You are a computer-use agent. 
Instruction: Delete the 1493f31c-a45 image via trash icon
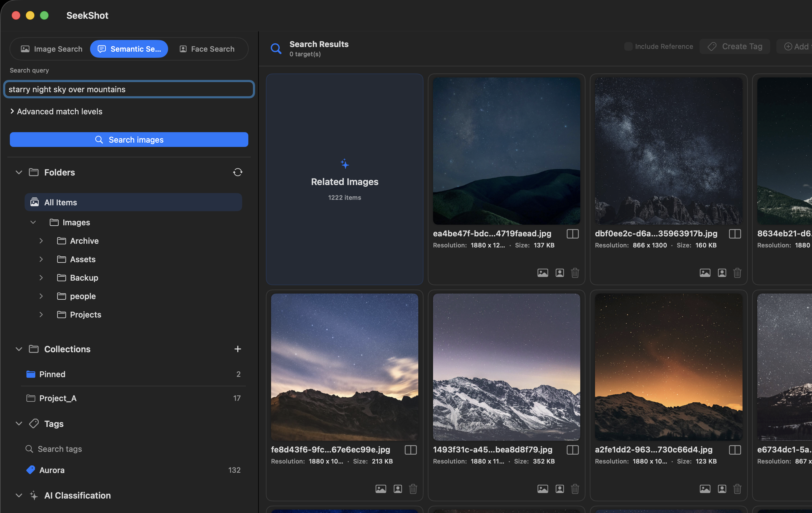coord(575,489)
